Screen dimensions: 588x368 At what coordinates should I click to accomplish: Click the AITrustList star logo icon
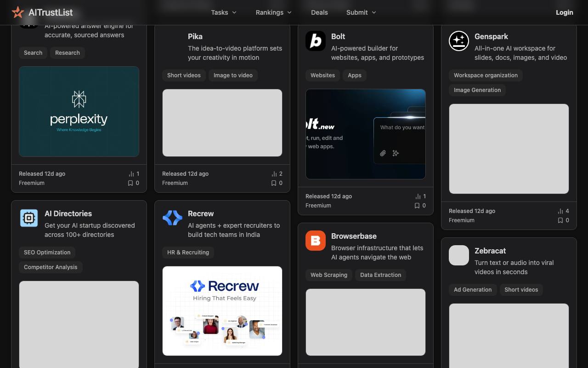(18, 12)
